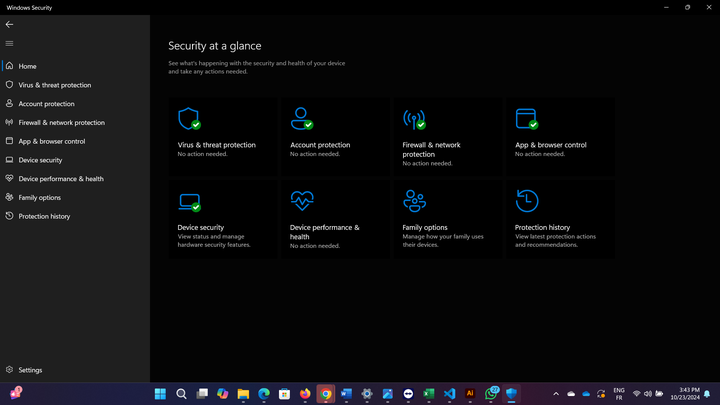Image resolution: width=720 pixels, height=405 pixels.
Task: Open Family options in the sidebar
Action: (75, 197)
